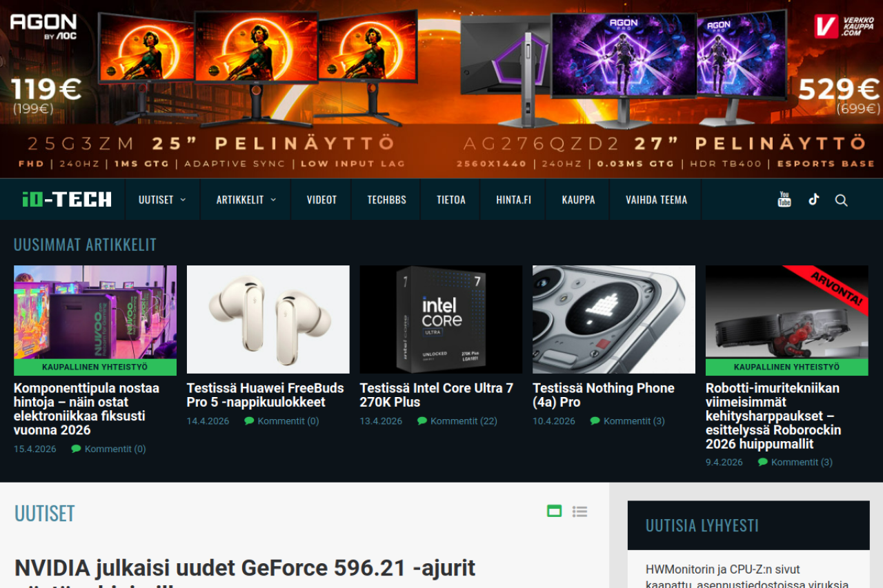Open the Verkkokauppa.com logo in banner
The height and width of the screenshot is (588, 883).
tap(844, 26)
